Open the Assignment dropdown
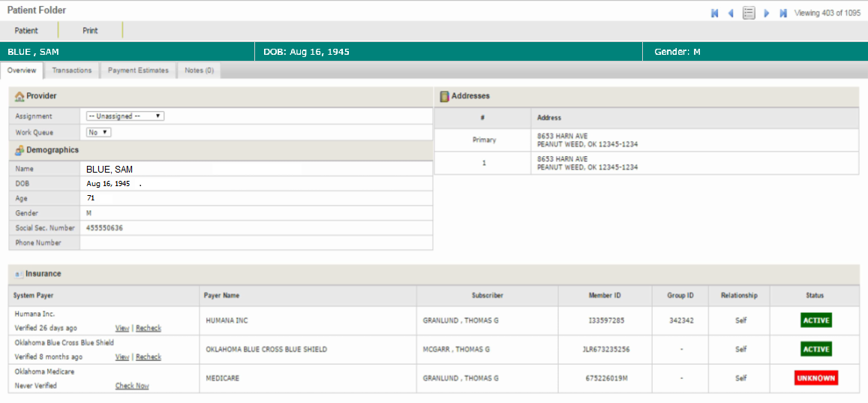 [125, 116]
